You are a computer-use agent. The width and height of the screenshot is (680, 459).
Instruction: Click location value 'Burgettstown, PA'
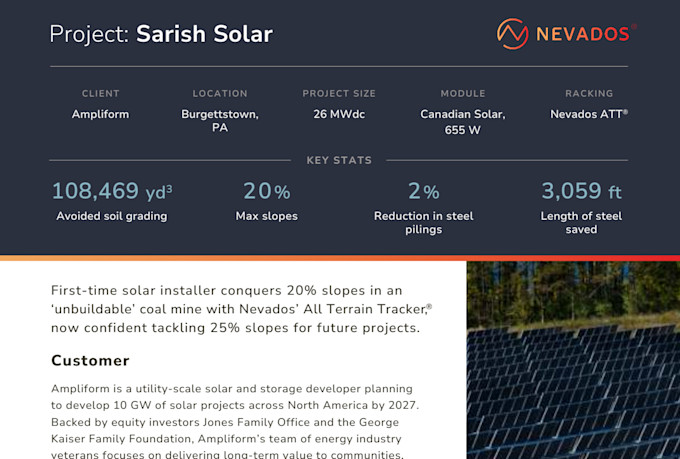click(x=220, y=121)
